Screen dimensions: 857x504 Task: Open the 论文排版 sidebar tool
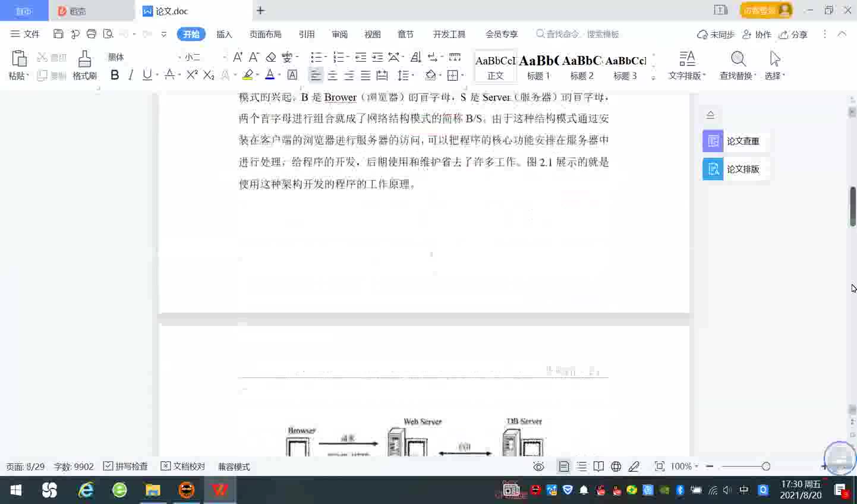pos(735,169)
